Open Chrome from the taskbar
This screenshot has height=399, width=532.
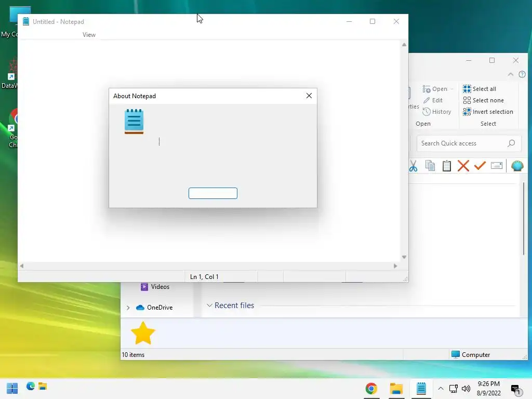tap(371, 389)
